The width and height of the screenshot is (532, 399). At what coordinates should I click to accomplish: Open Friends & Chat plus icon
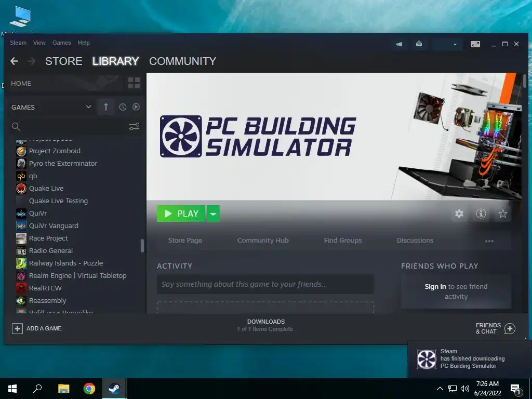click(x=510, y=328)
